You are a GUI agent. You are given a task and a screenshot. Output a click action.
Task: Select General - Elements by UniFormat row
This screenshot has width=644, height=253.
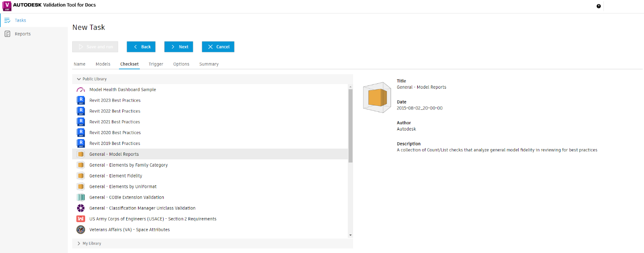pyautogui.click(x=210, y=187)
